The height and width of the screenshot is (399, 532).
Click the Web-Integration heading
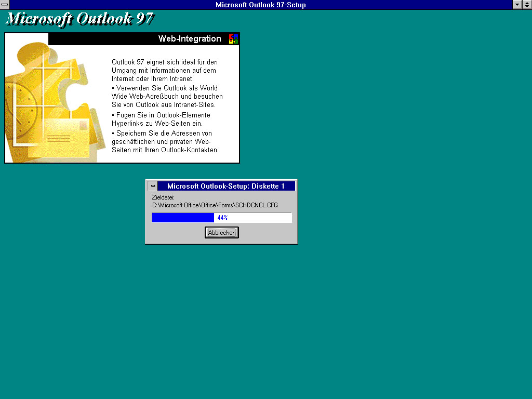coord(189,38)
